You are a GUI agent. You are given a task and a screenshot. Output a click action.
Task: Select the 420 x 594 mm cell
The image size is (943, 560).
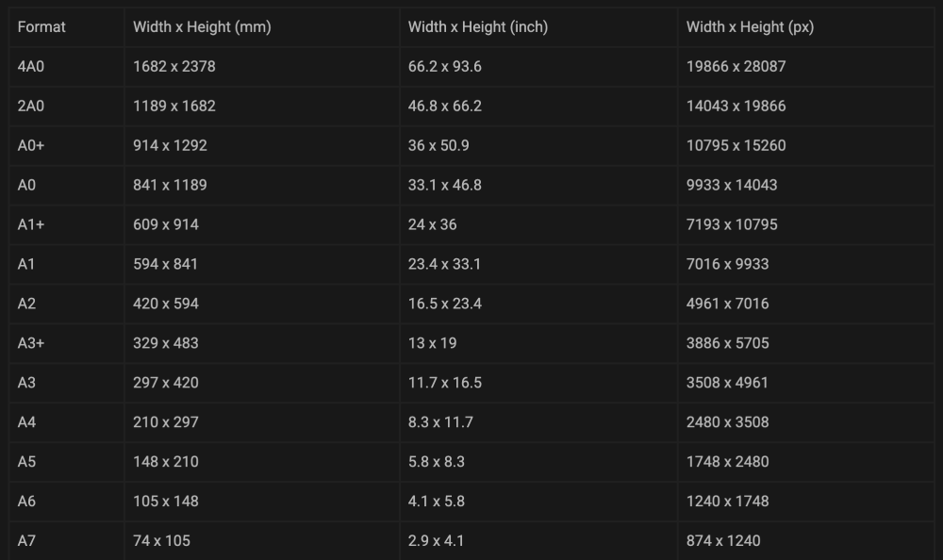[x=166, y=304]
